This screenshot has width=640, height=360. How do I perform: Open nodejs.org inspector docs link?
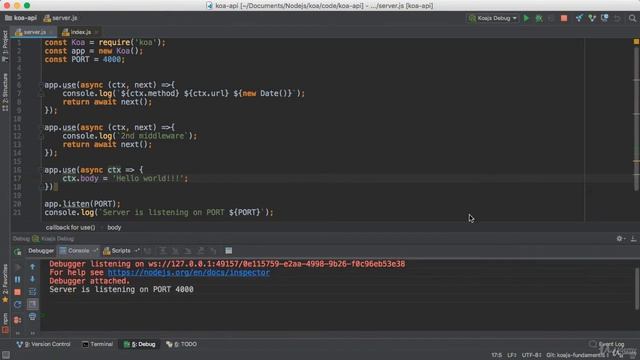tap(189, 272)
